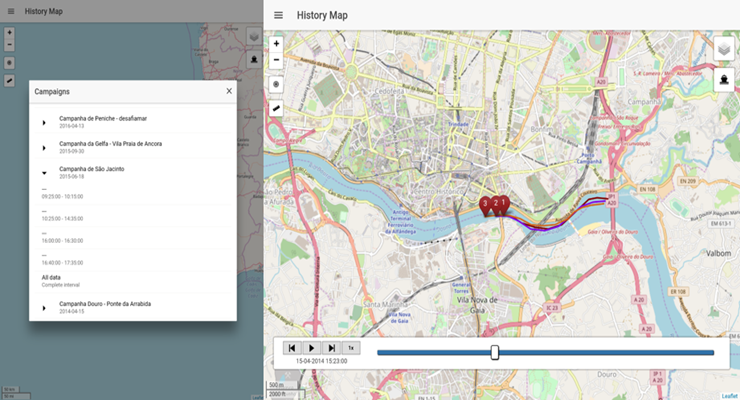Image resolution: width=740 pixels, height=400 pixels.
Task: Click Campanha de São Jacinto title text
Action: tap(92, 169)
